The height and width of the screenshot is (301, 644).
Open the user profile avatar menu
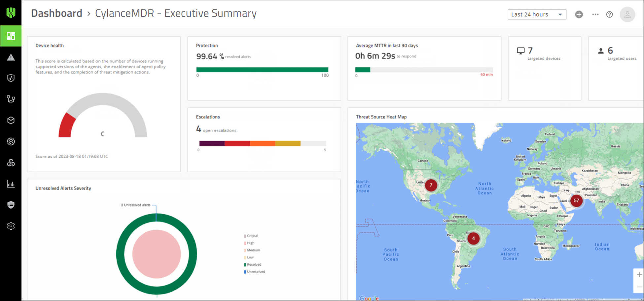tap(627, 15)
